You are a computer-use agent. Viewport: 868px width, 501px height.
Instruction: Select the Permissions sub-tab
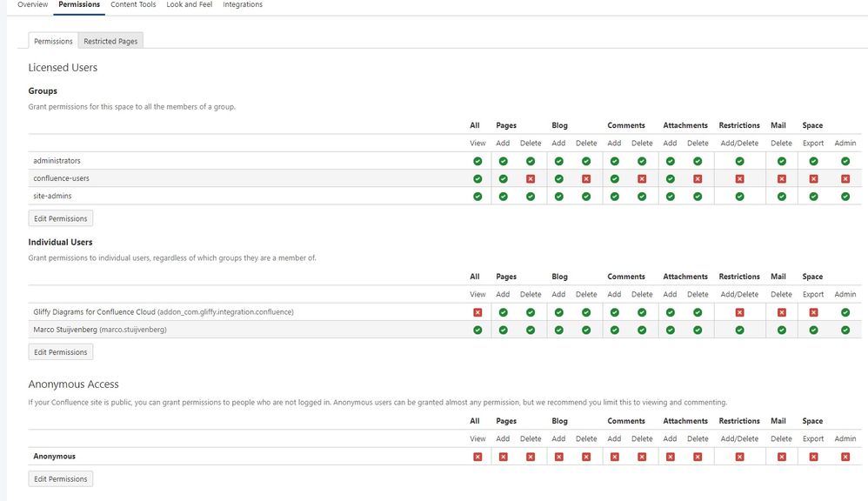coord(53,41)
